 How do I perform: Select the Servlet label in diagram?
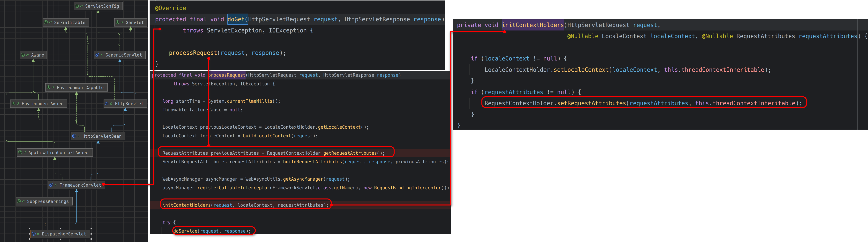coord(135,22)
